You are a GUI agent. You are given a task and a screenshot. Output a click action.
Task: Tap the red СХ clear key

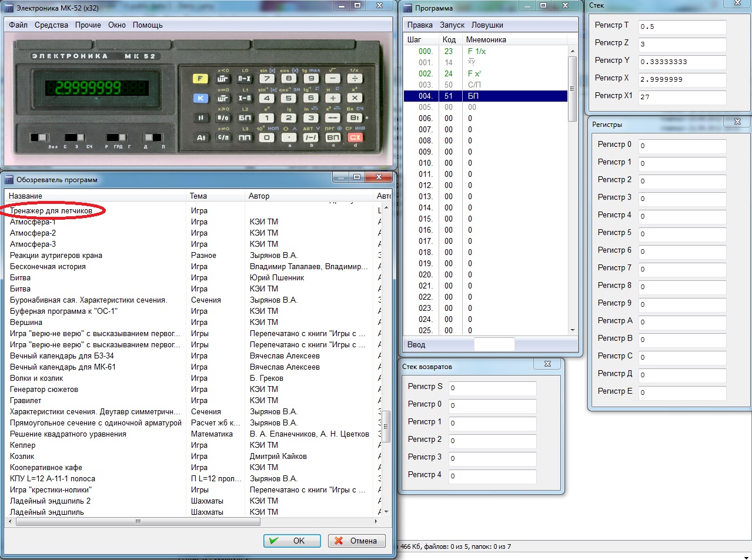355,138
